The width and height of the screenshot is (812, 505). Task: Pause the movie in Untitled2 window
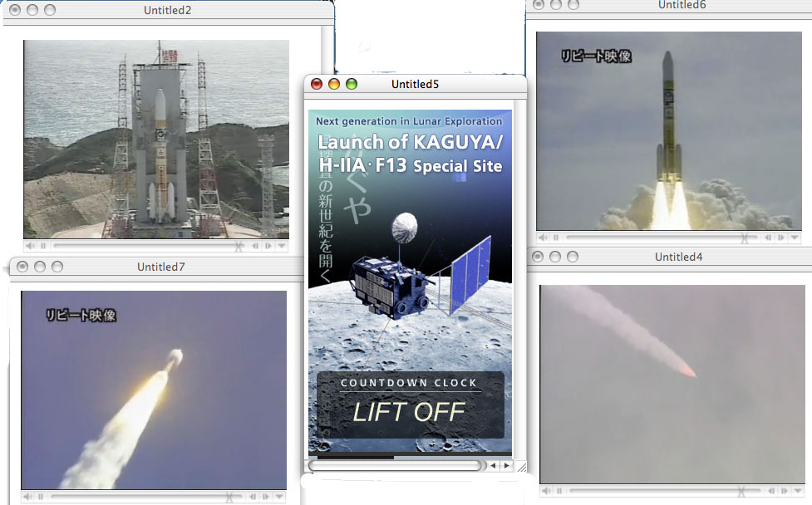tap(43, 246)
